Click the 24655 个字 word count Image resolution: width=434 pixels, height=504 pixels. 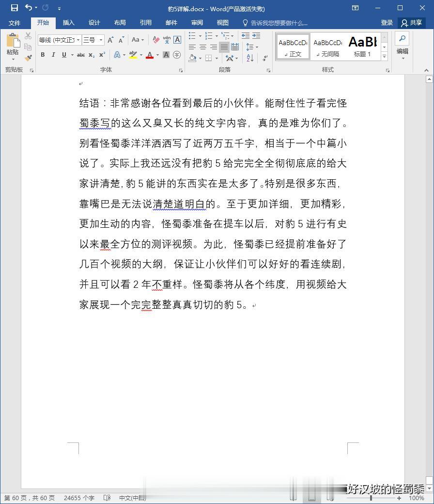[79, 498]
